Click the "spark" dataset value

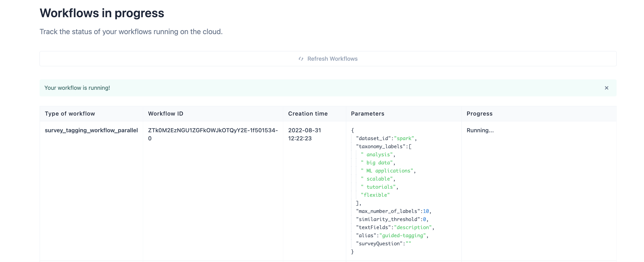pyautogui.click(x=404, y=138)
